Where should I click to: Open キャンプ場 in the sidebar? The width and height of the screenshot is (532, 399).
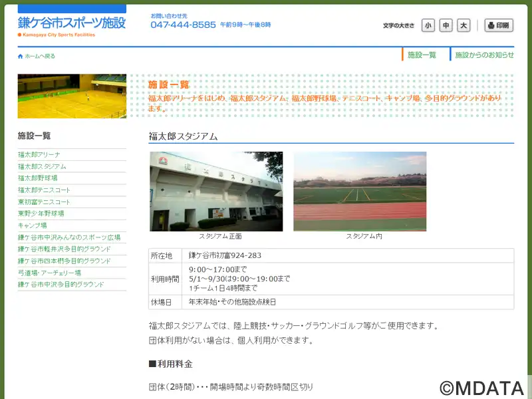click(32, 225)
